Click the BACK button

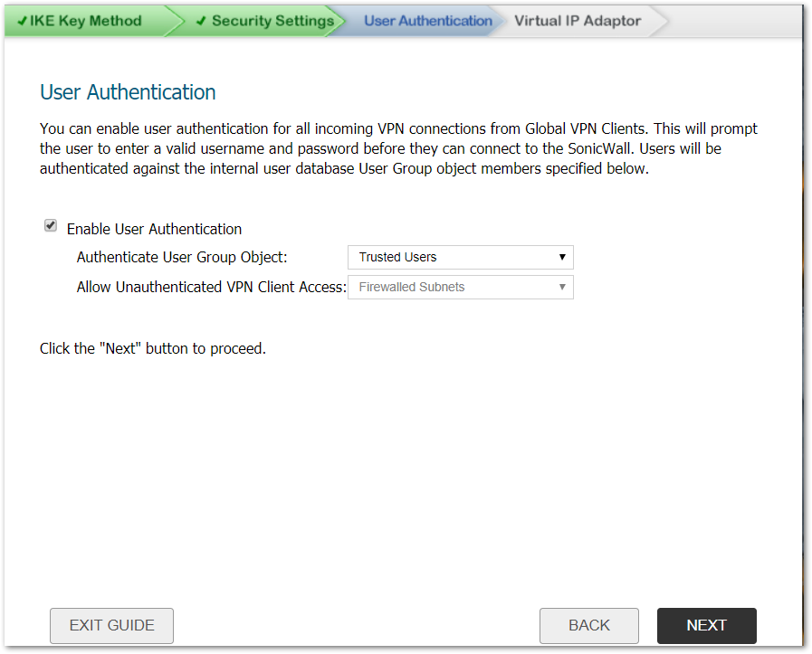click(588, 625)
